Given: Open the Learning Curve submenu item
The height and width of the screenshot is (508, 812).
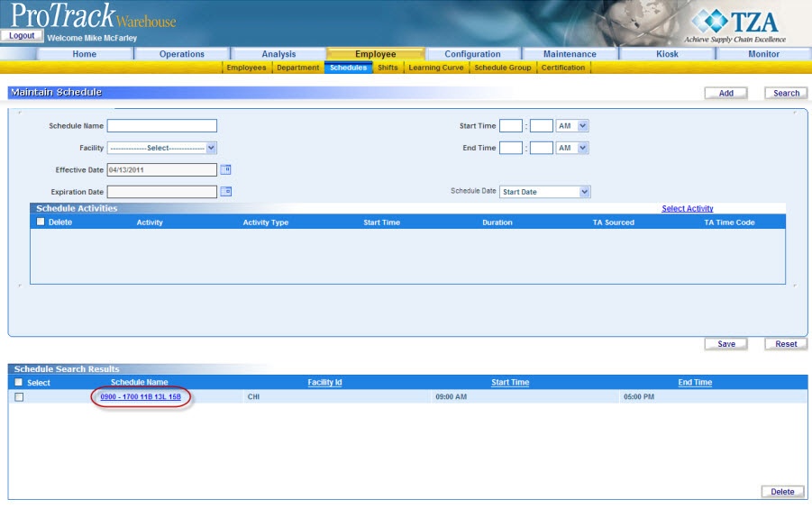Looking at the screenshot, I should pos(436,68).
